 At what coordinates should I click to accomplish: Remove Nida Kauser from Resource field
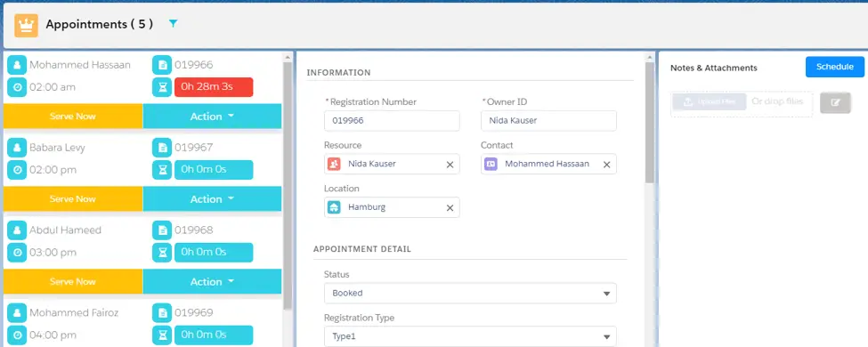point(450,165)
